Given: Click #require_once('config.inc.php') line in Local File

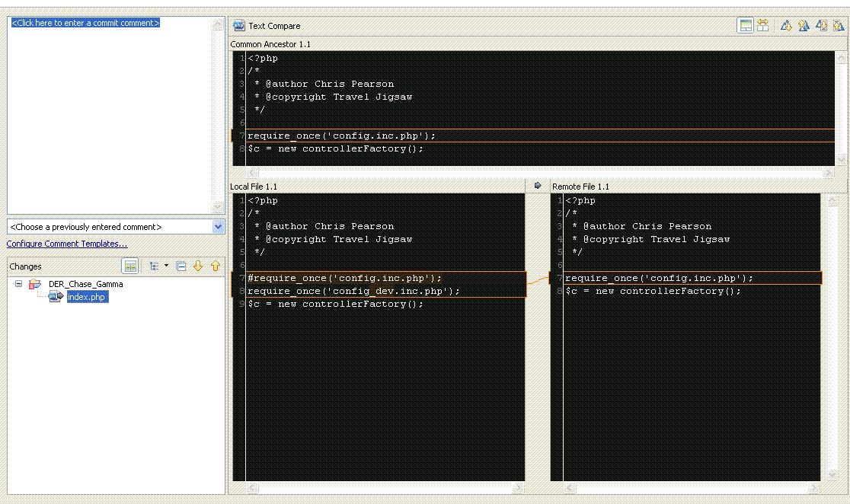Looking at the screenshot, I should coord(345,278).
